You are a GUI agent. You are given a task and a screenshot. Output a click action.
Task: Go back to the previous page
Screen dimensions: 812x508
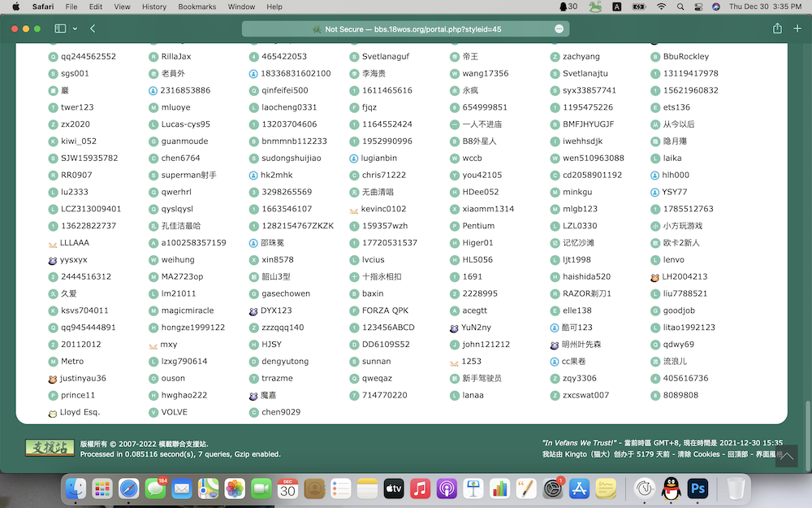pyautogui.click(x=93, y=28)
